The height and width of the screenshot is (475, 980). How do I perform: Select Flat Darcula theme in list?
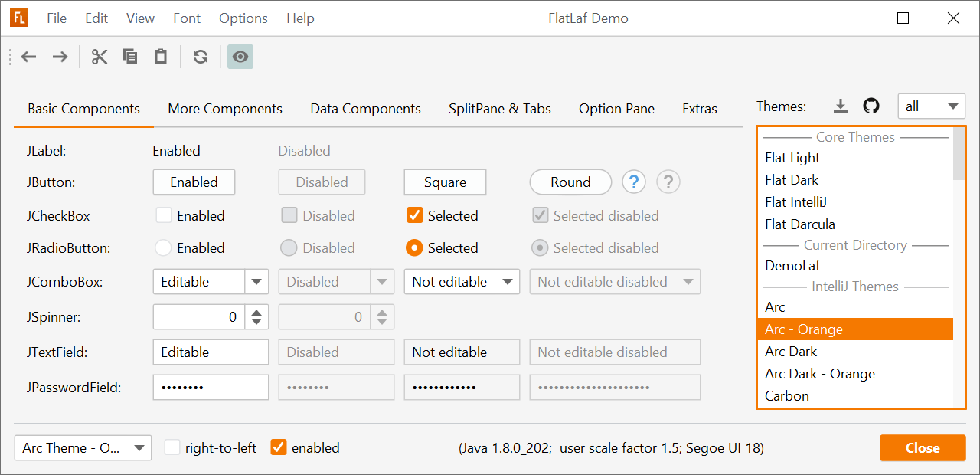click(x=799, y=224)
